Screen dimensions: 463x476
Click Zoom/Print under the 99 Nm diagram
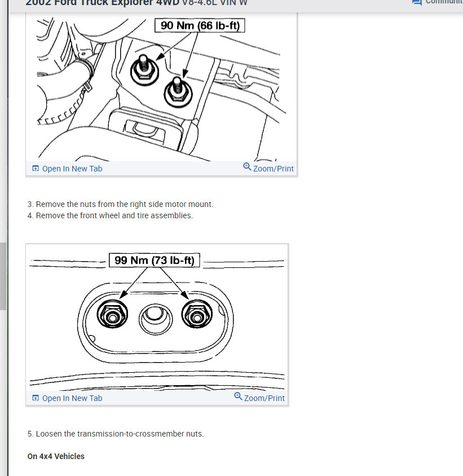[x=259, y=398]
